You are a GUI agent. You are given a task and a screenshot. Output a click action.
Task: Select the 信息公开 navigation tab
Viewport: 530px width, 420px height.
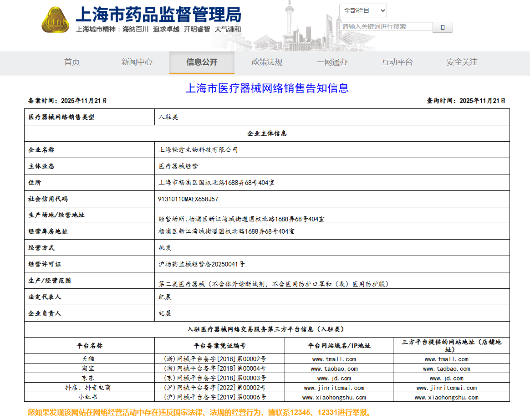pos(202,62)
